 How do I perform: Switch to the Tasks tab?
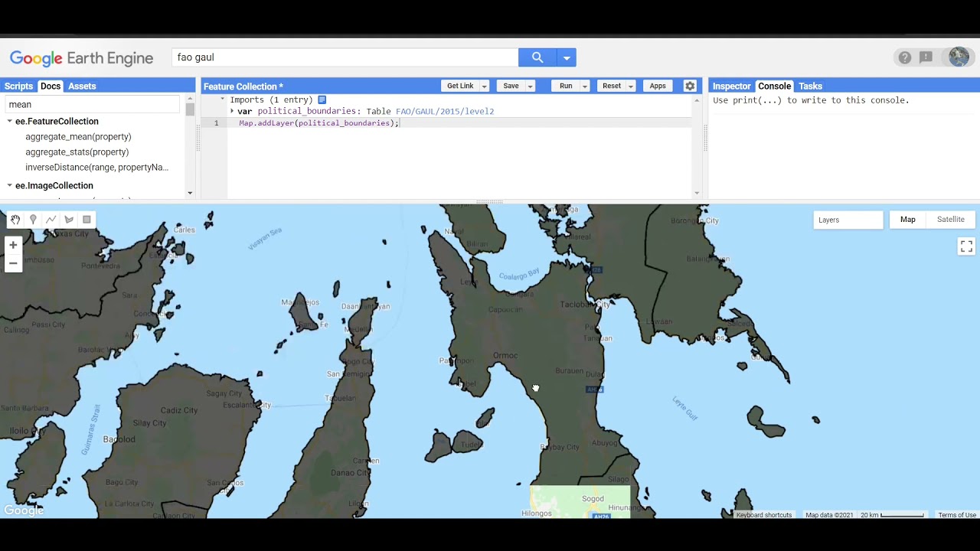pyautogui.click(x=810, y=86)
